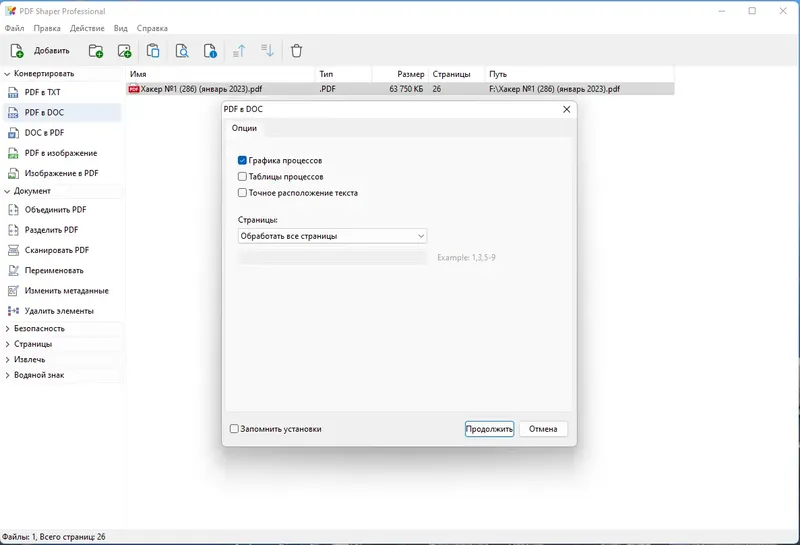The image size is (800, 545).
Task: Click the Изменить метаданные icon
Action: pos(13,291)
